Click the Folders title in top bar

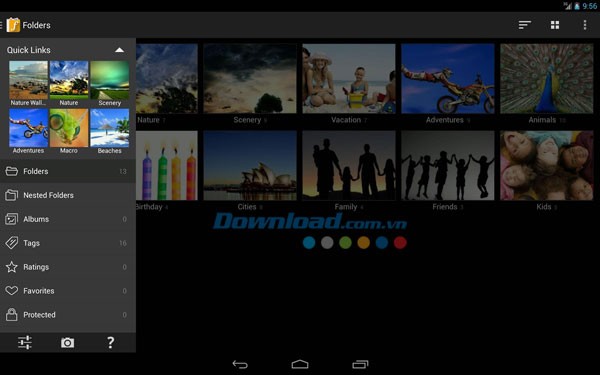(x=36, y=25)
